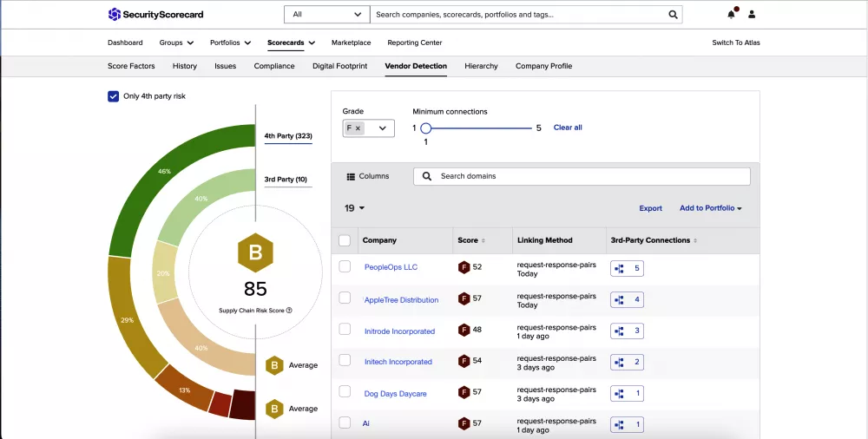Click the F grade badge for Initrode Incorporated
The width and height of the screenshot is (868, 439).
pyautogui.click(x=464, y=330)
